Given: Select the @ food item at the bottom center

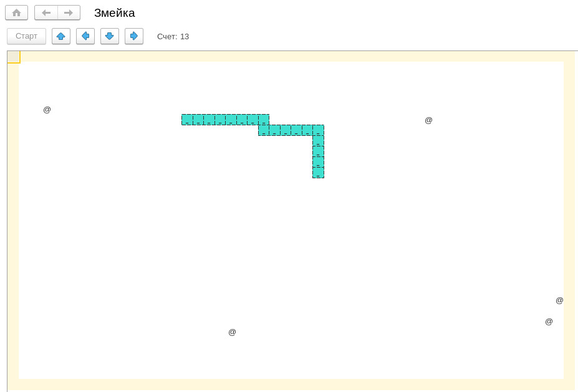Looking at the screenshot, I should coord(232,332).
